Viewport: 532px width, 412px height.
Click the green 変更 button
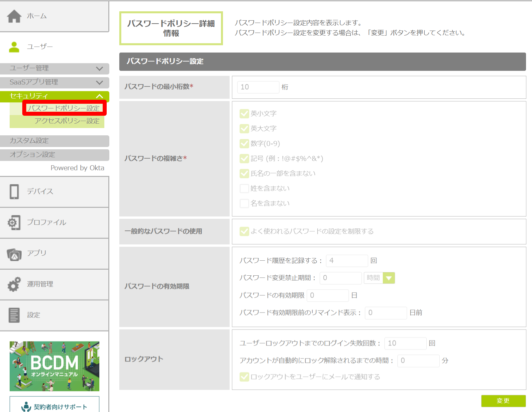coord(503,401)
